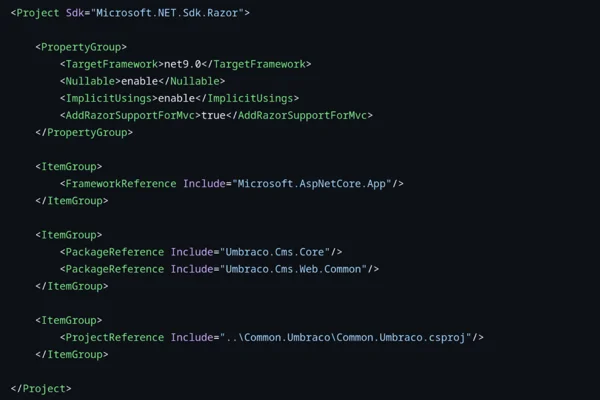This screenshot has width=600, height=400.
Task: Click the Microsoft.AspNetCore.App include value
Action: click(312, 183)
